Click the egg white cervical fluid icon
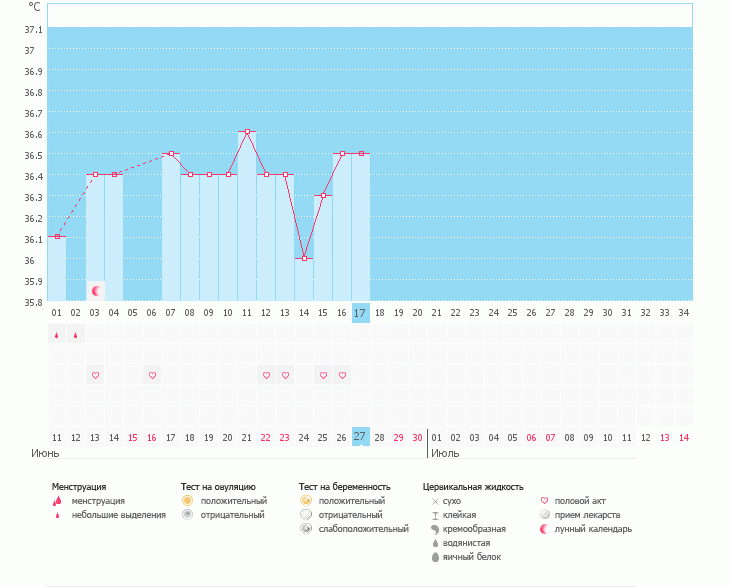The width and height of the screenshot is (731, 587). (x=435, y=556)
